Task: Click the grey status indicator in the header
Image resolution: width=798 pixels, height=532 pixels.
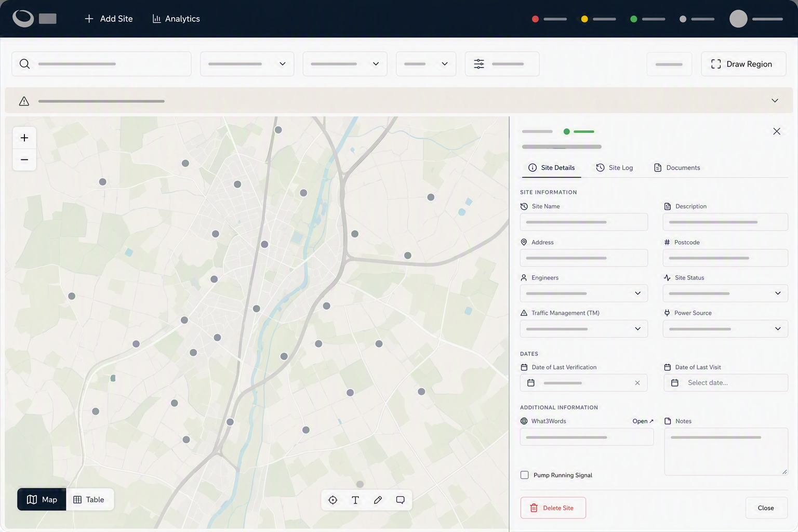Action: [x=683, y=19]
